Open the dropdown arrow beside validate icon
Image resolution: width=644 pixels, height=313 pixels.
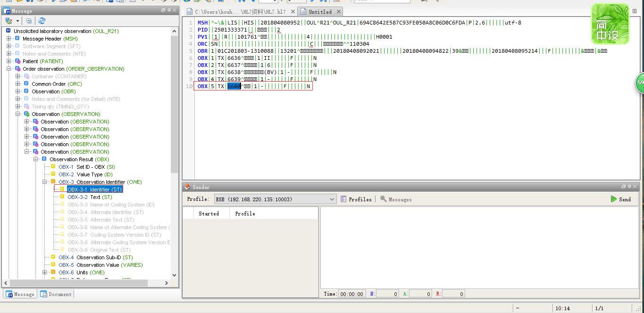tap(18, 21)
